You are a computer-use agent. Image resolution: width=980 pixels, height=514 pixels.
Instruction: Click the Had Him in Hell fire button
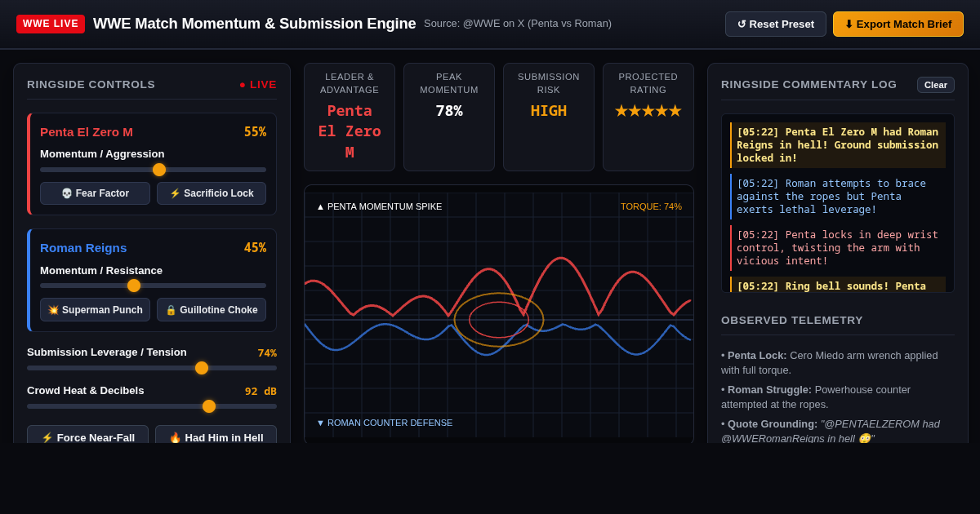(216, 437)
